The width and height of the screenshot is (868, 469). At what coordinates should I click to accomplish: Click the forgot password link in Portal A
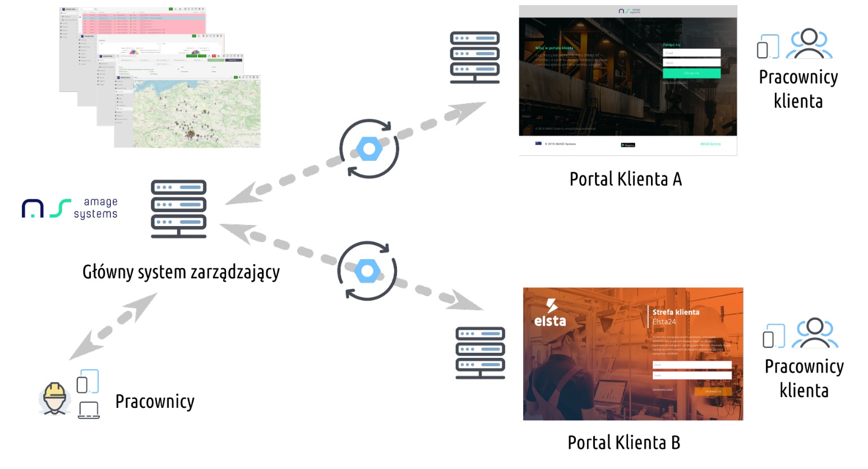[x=675, y=82]
